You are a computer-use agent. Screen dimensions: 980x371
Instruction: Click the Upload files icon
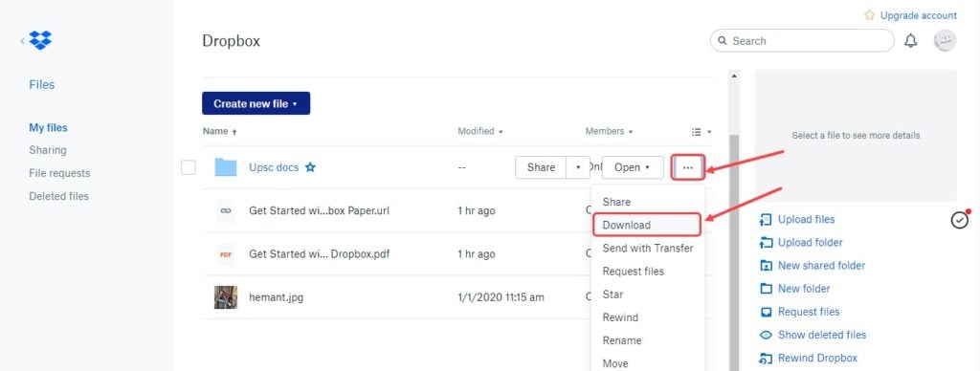click(766, 220)
